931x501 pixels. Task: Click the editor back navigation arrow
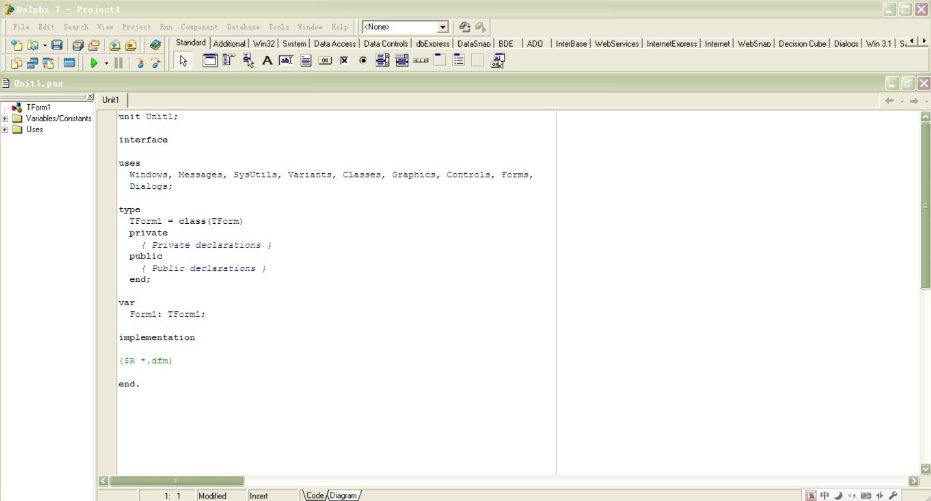[x=889, y=101]
